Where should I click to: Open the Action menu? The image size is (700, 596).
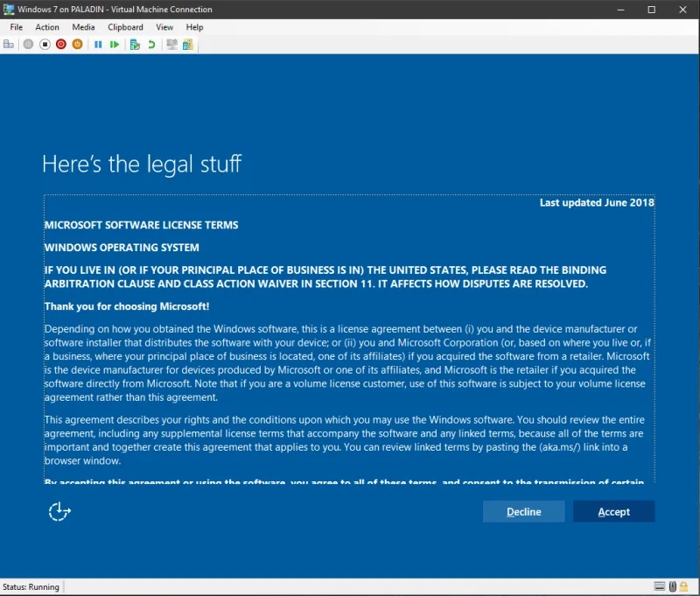[47, 27]
